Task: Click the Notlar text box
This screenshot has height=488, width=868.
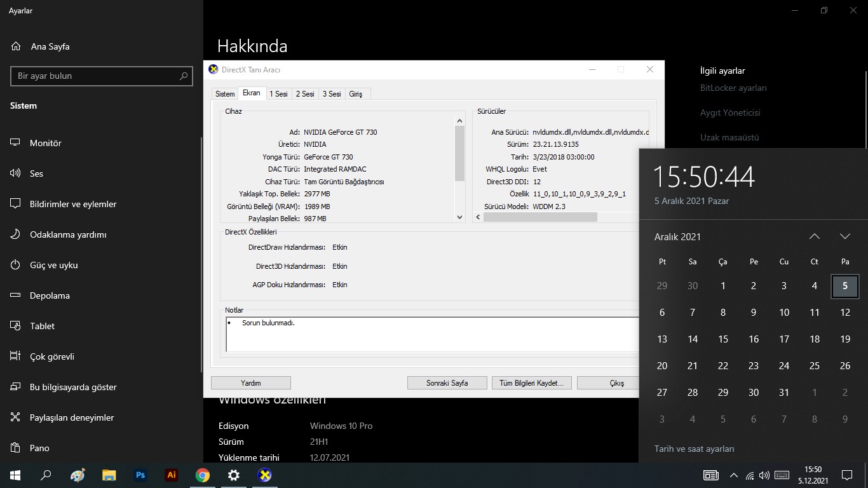Action: [x=432, y=334]
